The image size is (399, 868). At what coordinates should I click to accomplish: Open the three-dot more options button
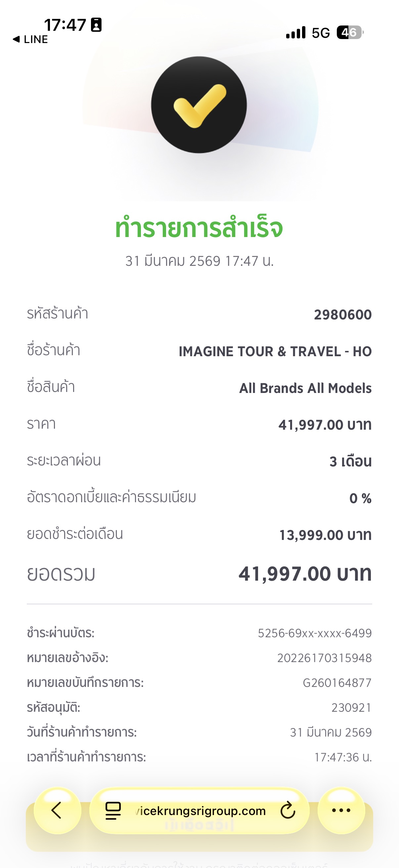[341, 810]
